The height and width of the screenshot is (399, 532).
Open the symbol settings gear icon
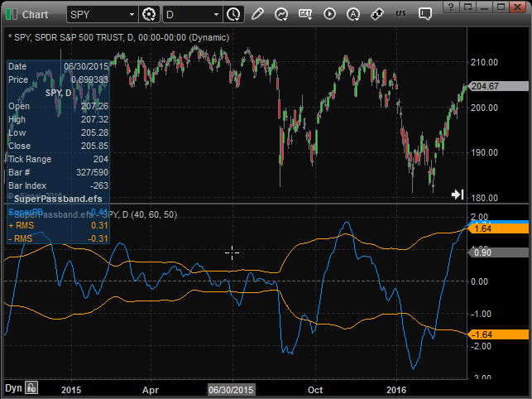pos(149,14)
